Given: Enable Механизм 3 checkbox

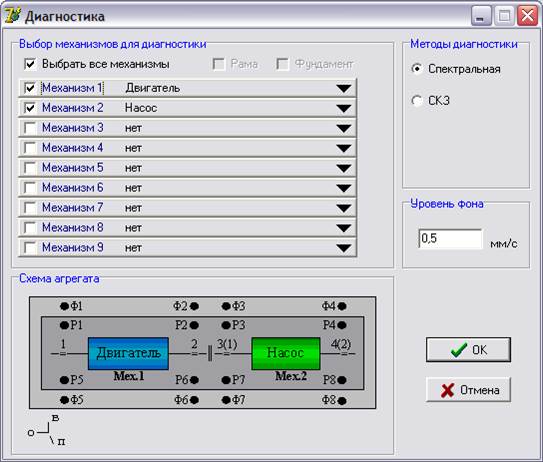Looking at the screenshot, I should (x=30, y=128).
